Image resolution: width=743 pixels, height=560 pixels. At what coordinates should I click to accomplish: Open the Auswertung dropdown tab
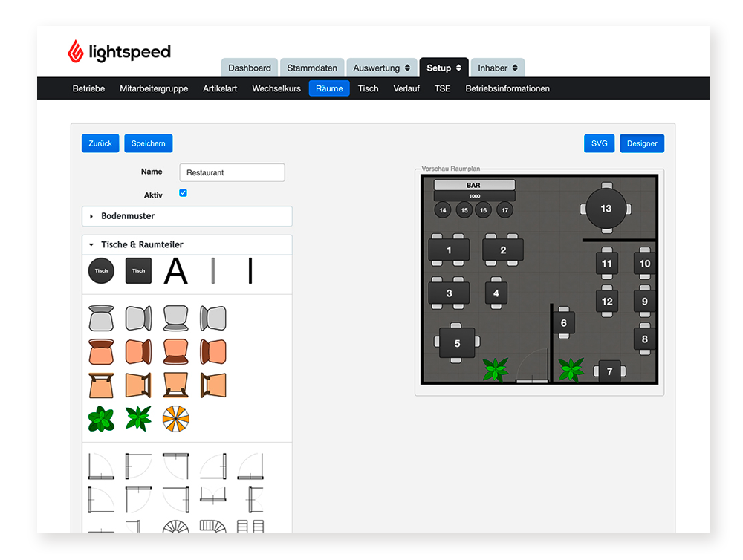tap(381, 68)
